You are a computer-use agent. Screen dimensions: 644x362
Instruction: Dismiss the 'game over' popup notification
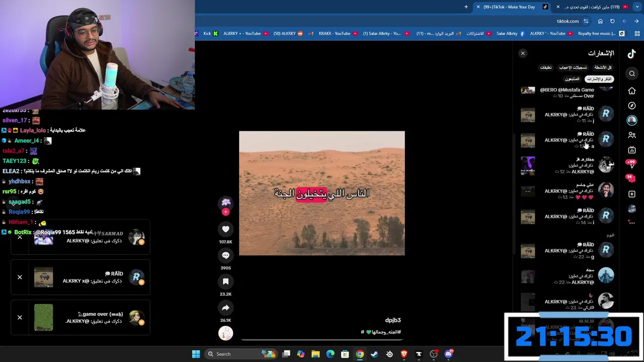click(x=20, y=317)
